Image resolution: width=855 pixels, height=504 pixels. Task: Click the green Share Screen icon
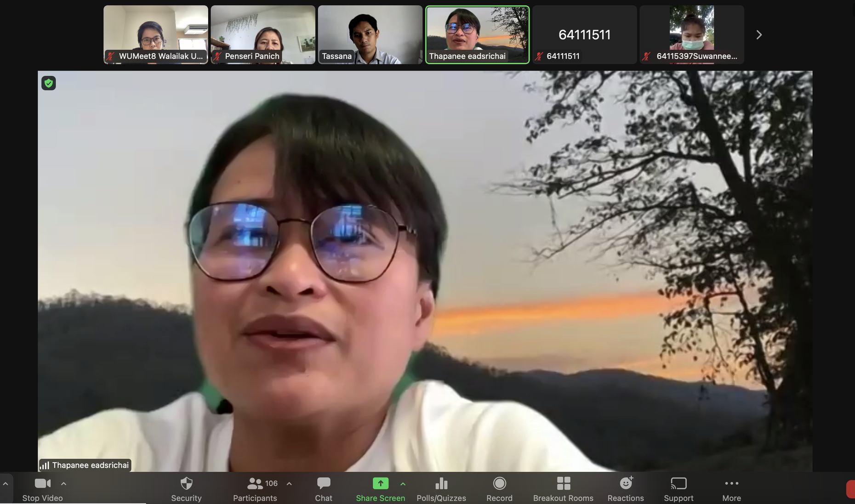pyautogui.click(x=380, y=483)
